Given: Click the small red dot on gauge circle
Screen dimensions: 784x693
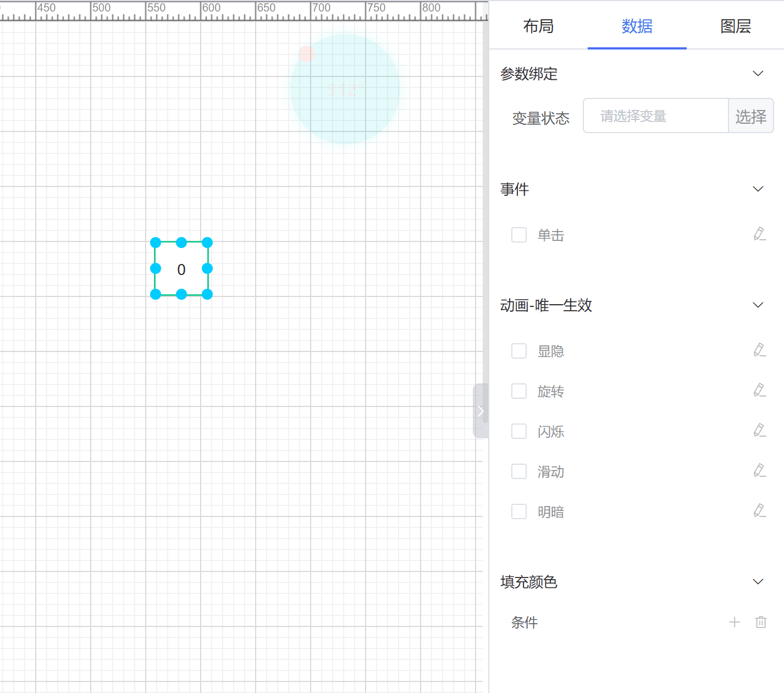Looking at the screenshot, I should [306, 54].
